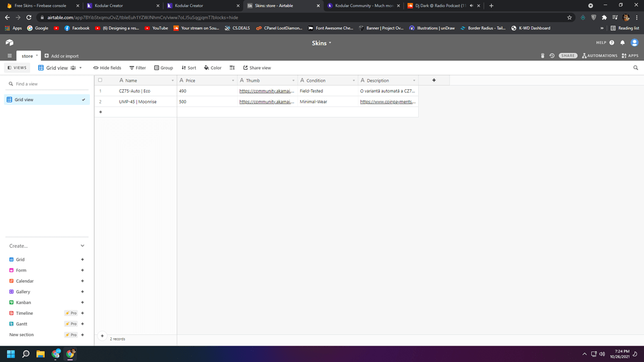This screenshot has width=644, height=362.
Task: Create a new Grid view plus
Action: coord(82,260)
